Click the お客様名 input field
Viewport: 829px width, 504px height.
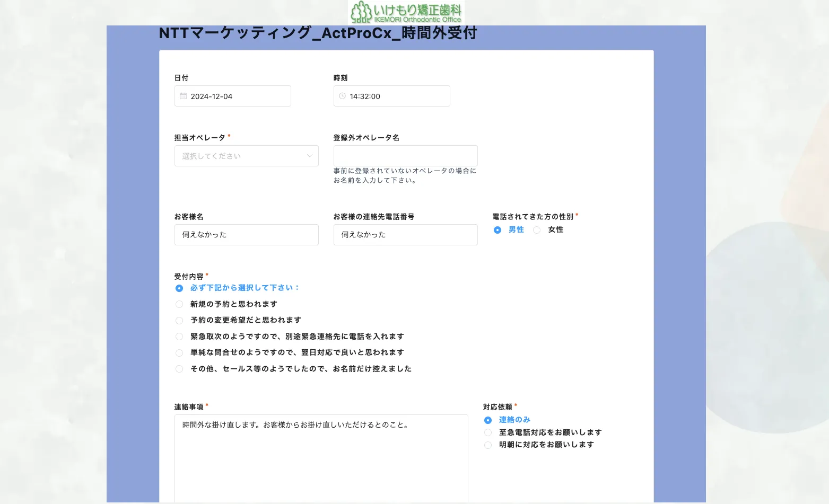coord(247,235)
